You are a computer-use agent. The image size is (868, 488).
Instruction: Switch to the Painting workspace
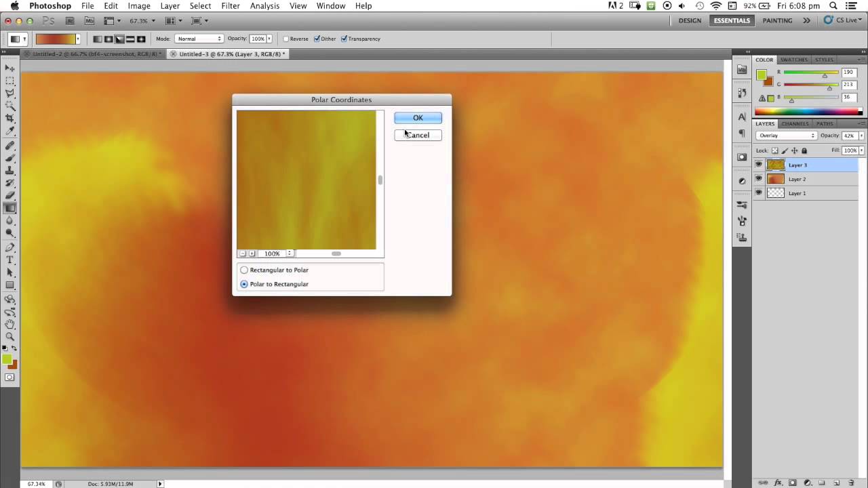click(777, 20)
